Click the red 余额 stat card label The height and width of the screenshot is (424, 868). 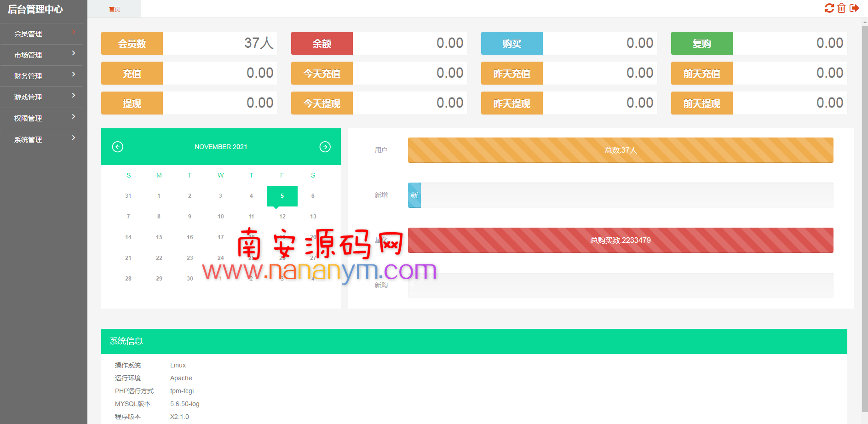[x=322, y=43]
